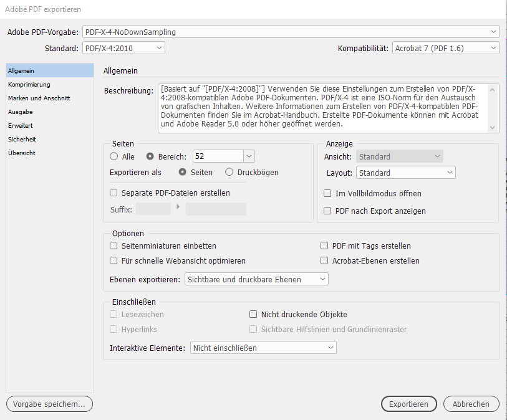Enable Separate PDF-Dateien erstellen
This screenshot has width=507, height=420.
(113, 193)
